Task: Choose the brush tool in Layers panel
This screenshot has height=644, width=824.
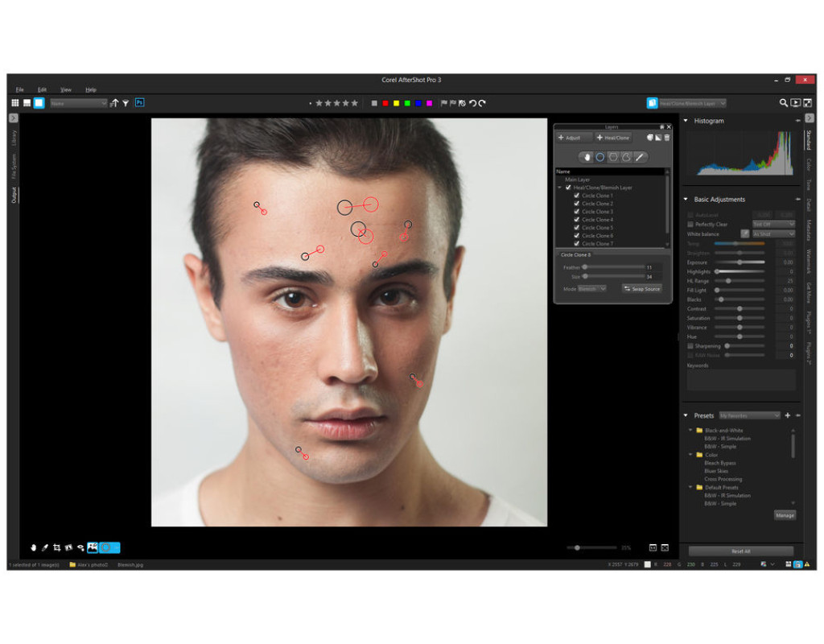Action: pyautogui.click(x=641, y=157)
